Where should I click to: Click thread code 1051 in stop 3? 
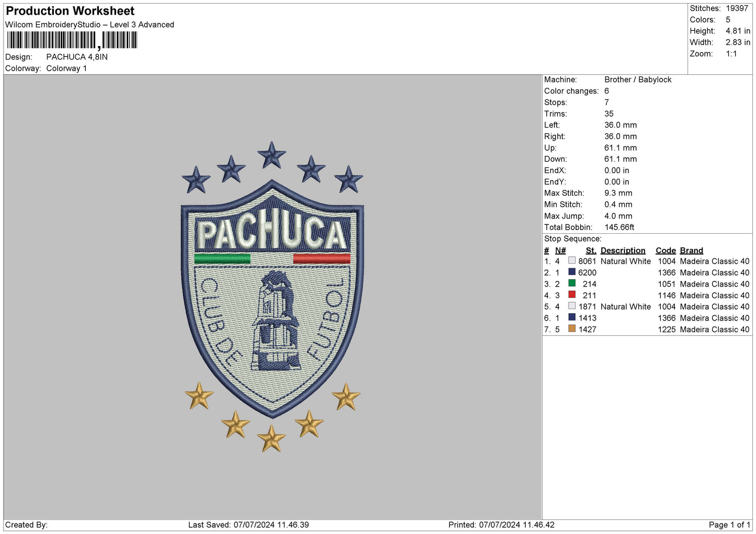coord(667,284)
